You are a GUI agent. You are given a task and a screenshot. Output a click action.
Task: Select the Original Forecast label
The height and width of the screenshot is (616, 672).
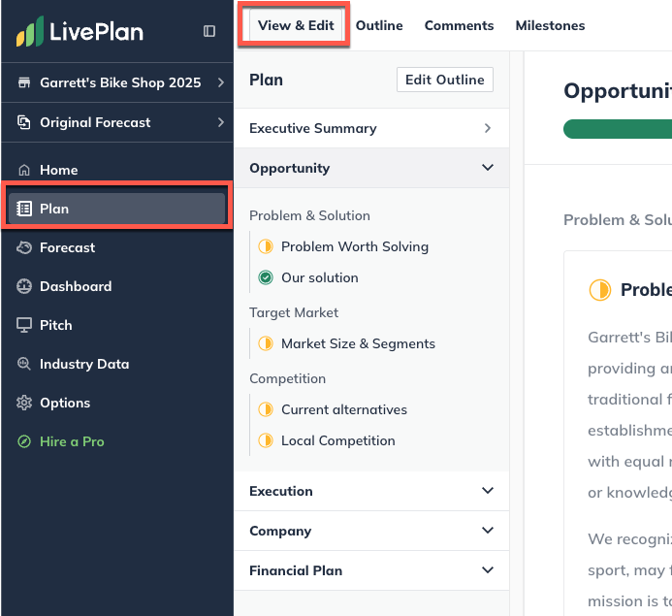click(x=95, y=122)
